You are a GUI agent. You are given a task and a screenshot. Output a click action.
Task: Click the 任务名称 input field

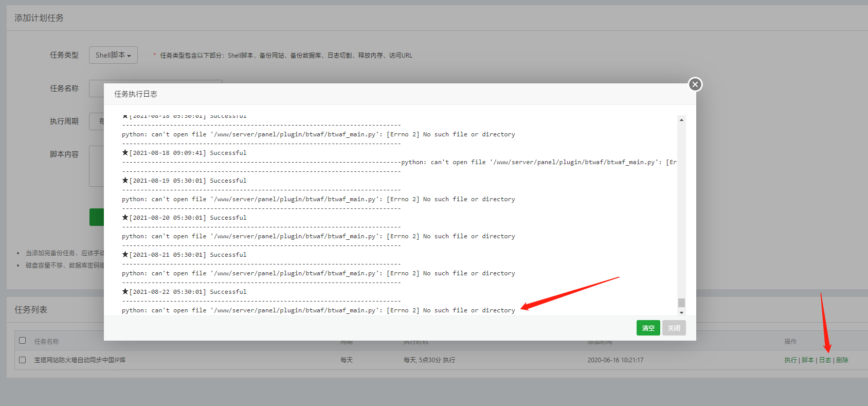[156, 89]
